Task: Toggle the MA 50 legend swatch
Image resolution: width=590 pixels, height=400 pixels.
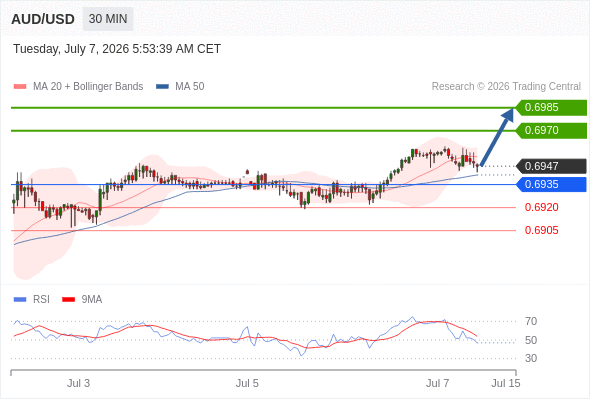Action: [x=162, y=87]
